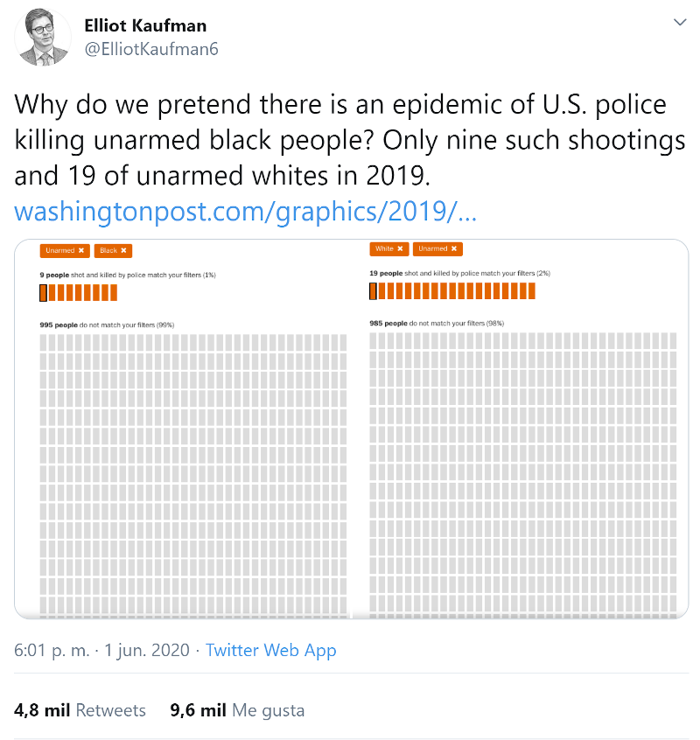
Task: Select the outlined first orange bar under 9 people
Action: point(44,292)
